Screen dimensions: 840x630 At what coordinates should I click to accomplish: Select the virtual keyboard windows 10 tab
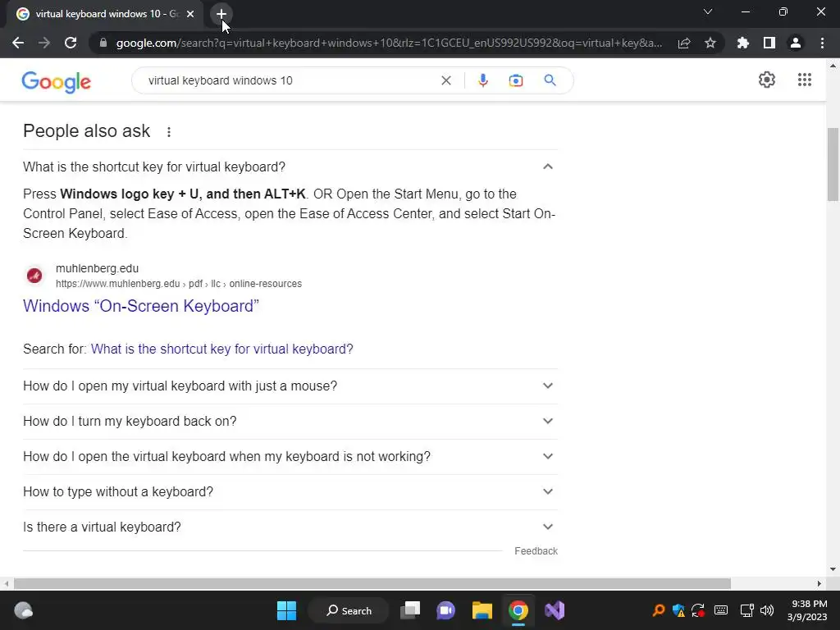point(106,14)
